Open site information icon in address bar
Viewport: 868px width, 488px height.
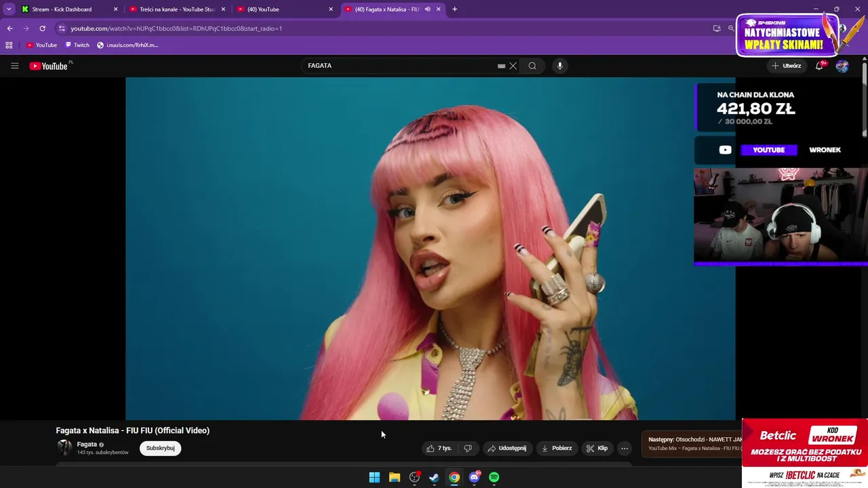click(x=62, y=28)
